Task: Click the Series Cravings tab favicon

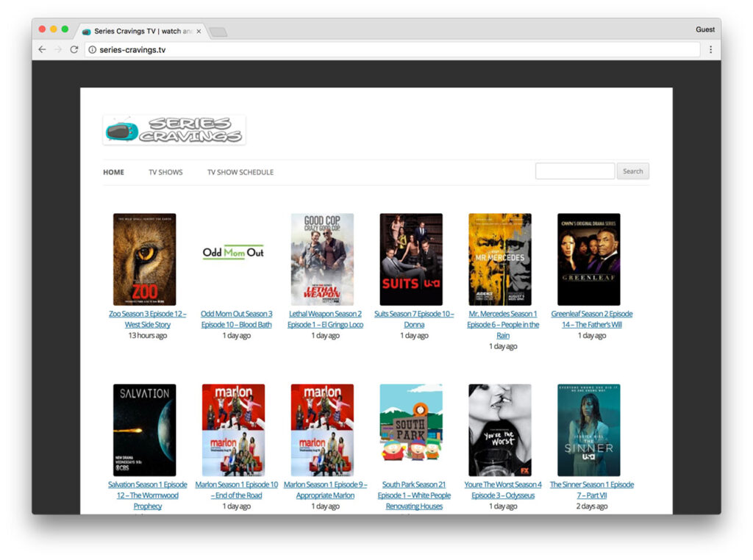Action: click(x=87, y=32)
